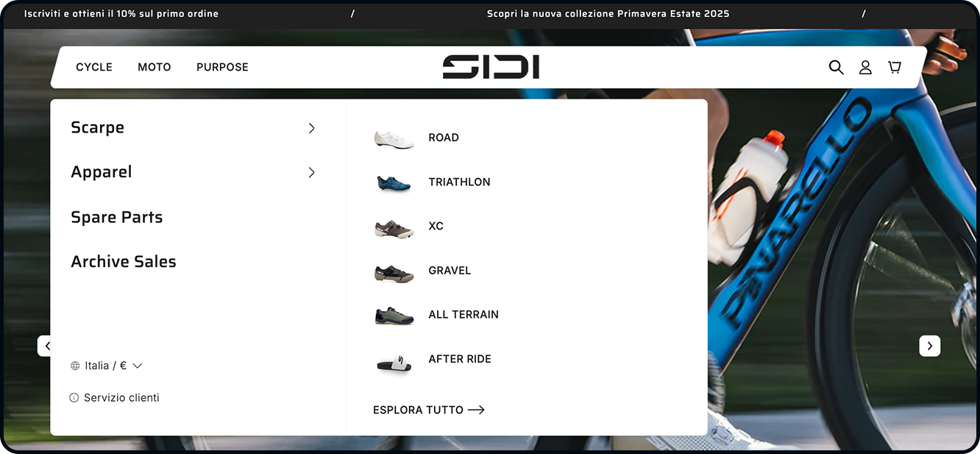Click the SIDI logo
The width and height of the screenshot is (980, 454).
click(491, 67)
